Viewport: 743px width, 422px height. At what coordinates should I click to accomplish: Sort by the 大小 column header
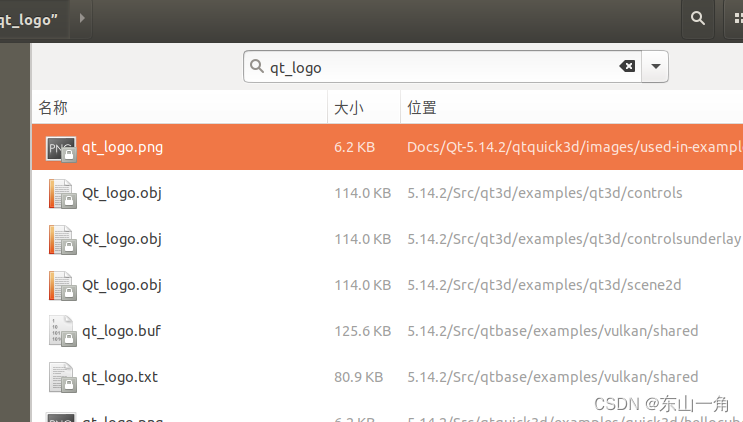[x=364, y=108]
